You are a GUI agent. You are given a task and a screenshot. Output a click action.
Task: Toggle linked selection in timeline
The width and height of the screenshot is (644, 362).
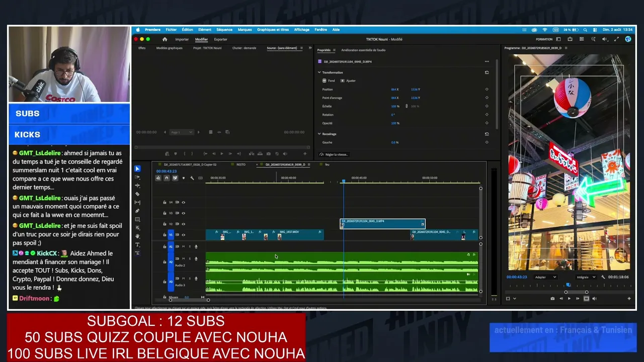[175, 178]
